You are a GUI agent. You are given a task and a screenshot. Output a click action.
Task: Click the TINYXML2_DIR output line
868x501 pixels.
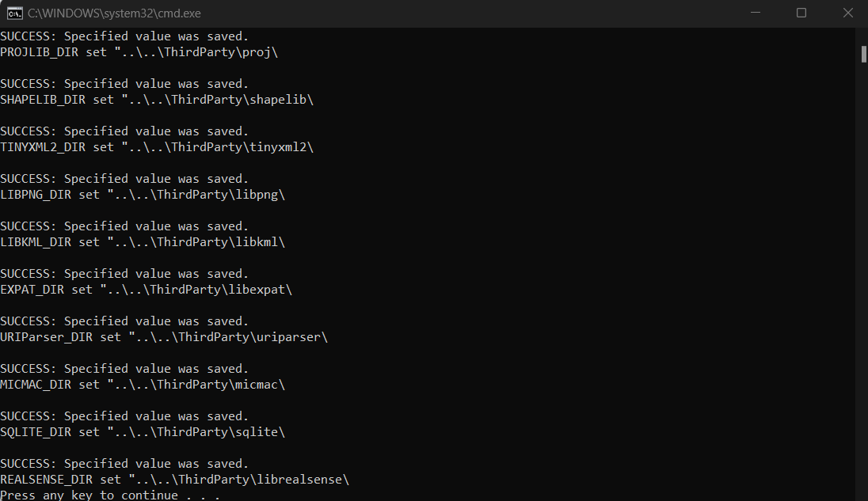[157, 147]
